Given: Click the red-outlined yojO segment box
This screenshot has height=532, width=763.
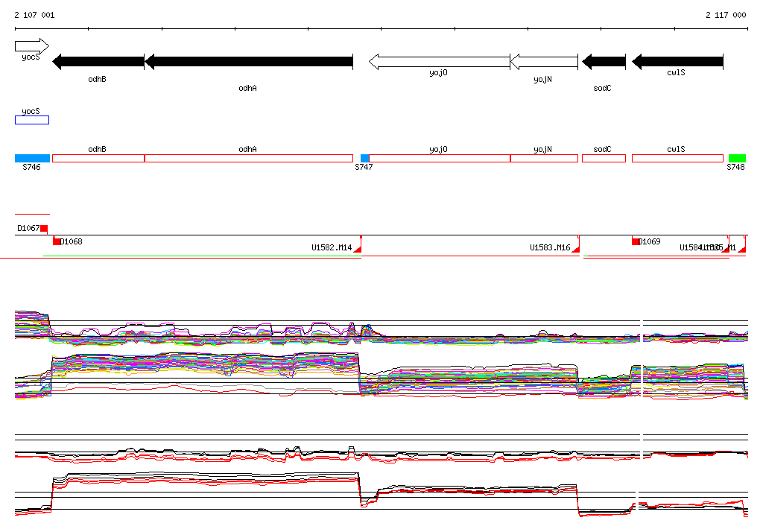Looking at the screenshot, I should click(x=440, y=159).
